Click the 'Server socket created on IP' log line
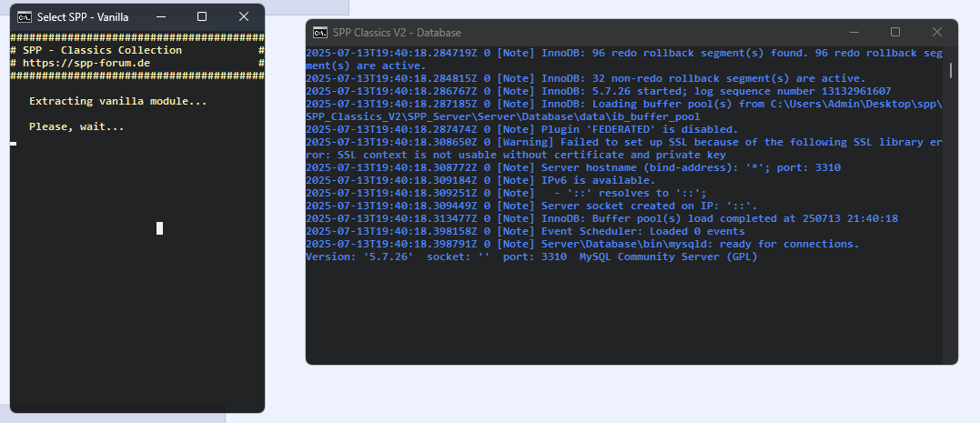The height and width of the screenshot is (423, 980). pyautogui.click(x=532, y=206)
